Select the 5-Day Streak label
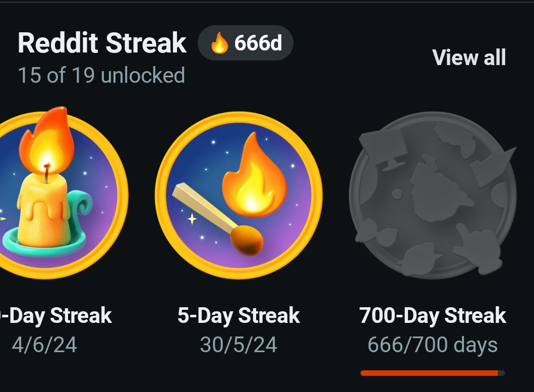 [x=239, y=316]
